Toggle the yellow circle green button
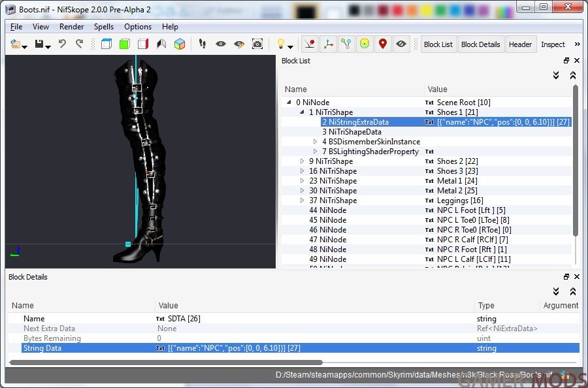Image resolution: width=588 pixels, height=388 pixels. (365, 44)
